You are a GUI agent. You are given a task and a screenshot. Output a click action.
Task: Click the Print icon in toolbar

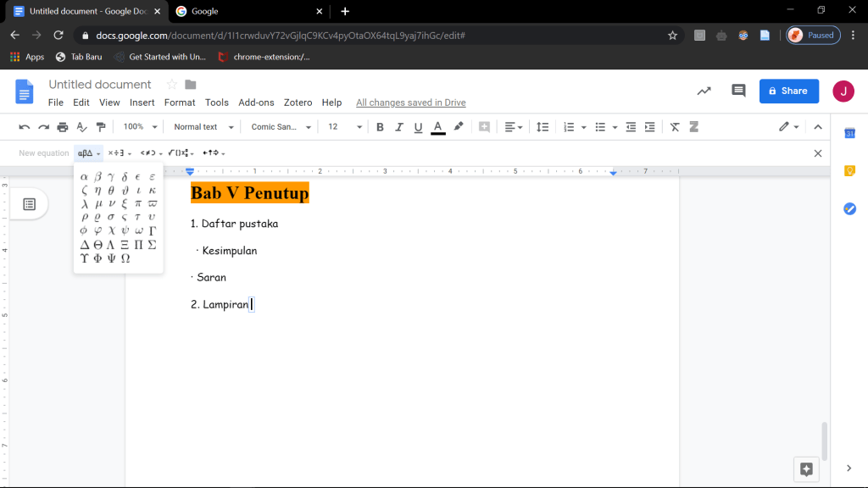click(62, 127)
